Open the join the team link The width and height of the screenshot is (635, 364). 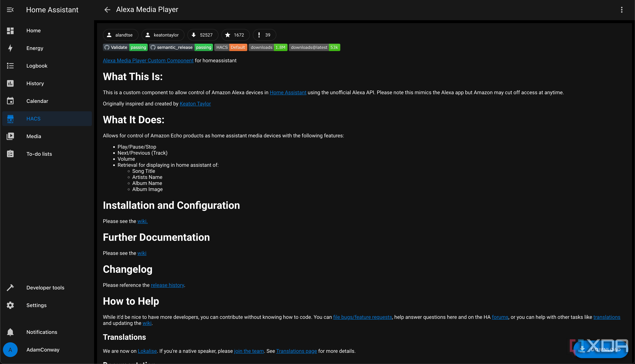click(249, 351)
